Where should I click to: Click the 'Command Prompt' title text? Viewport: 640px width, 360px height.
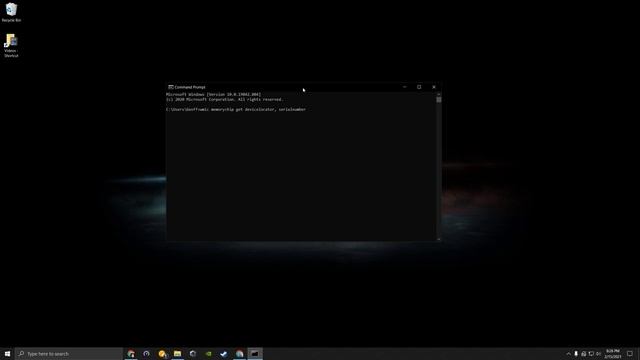pos(190,87)
